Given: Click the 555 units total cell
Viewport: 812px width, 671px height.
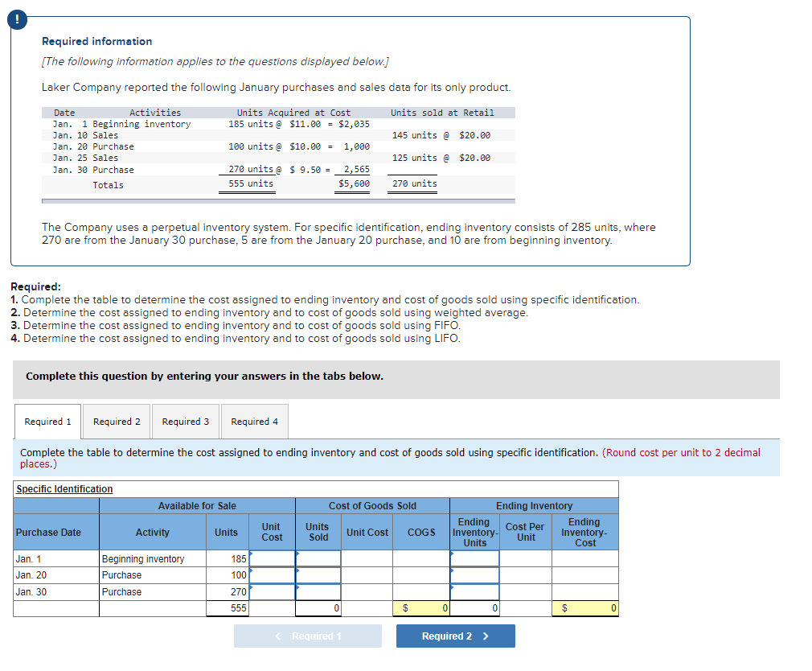Looking at the screenshot, I should click(x=228, y=607).
